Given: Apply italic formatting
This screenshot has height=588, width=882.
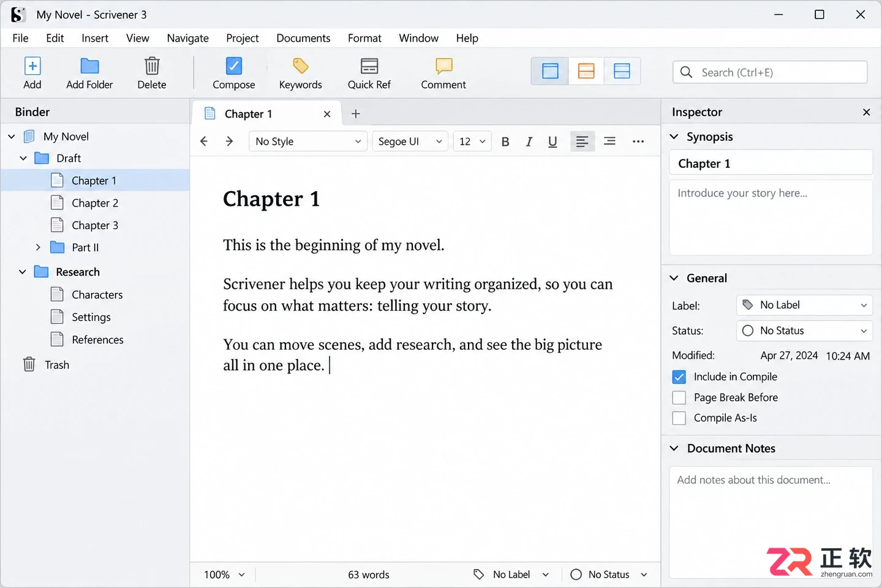Looking at the screenshot, I should point(529,142).
